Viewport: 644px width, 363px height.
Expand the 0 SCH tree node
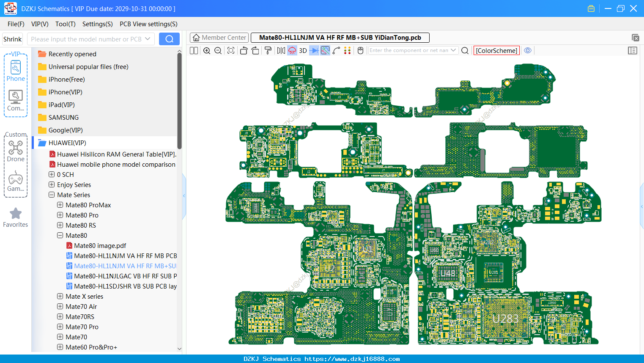52,174
